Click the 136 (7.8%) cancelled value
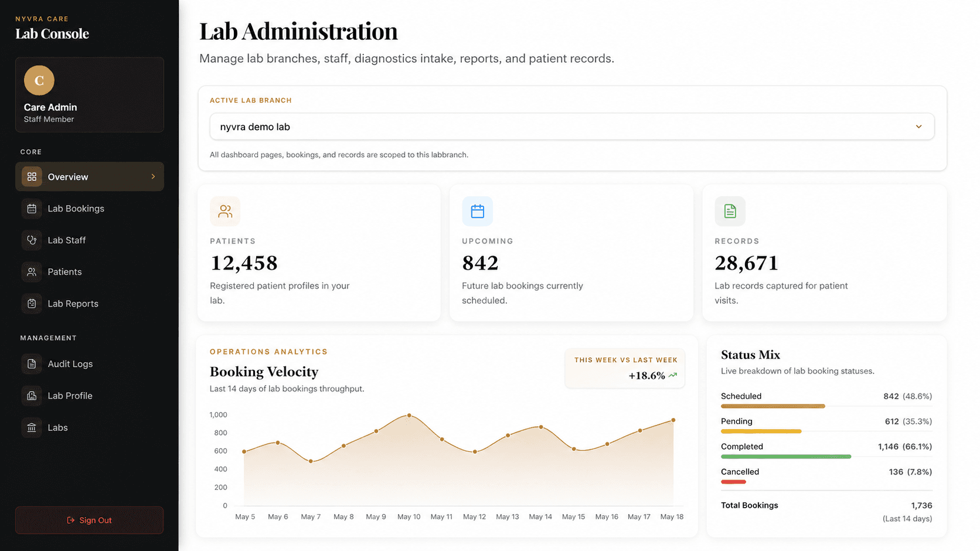Image resolution: width=980 pixels, height=551 pixels. (910, 472)
